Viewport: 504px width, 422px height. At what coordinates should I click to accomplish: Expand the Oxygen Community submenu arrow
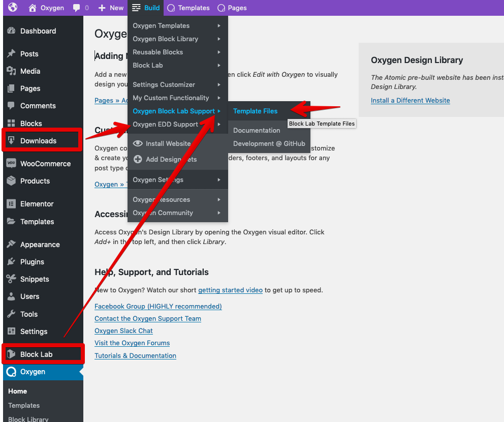[x=219, y=213]
